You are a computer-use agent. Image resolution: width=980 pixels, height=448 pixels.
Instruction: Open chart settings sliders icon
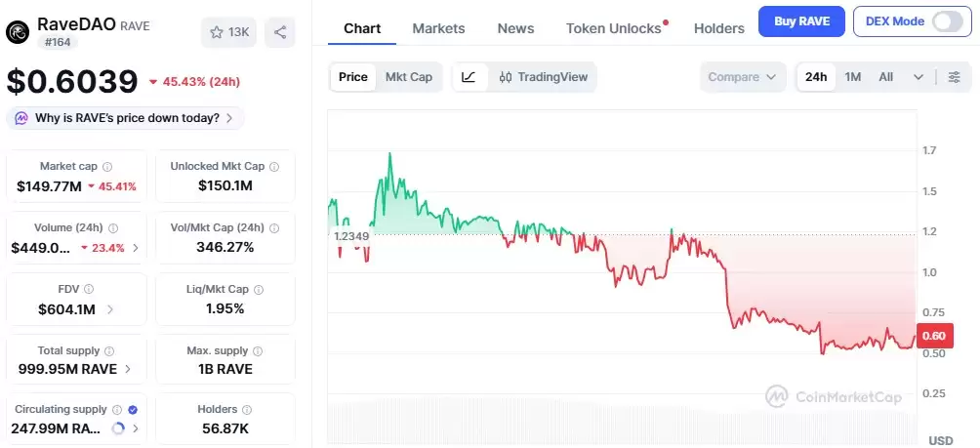(x=955, y=77)
